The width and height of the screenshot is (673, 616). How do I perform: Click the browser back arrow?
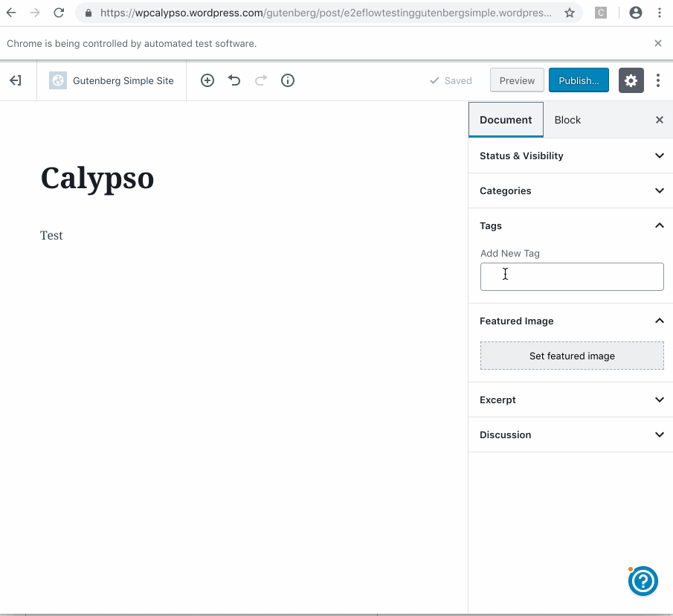[11, 13]
